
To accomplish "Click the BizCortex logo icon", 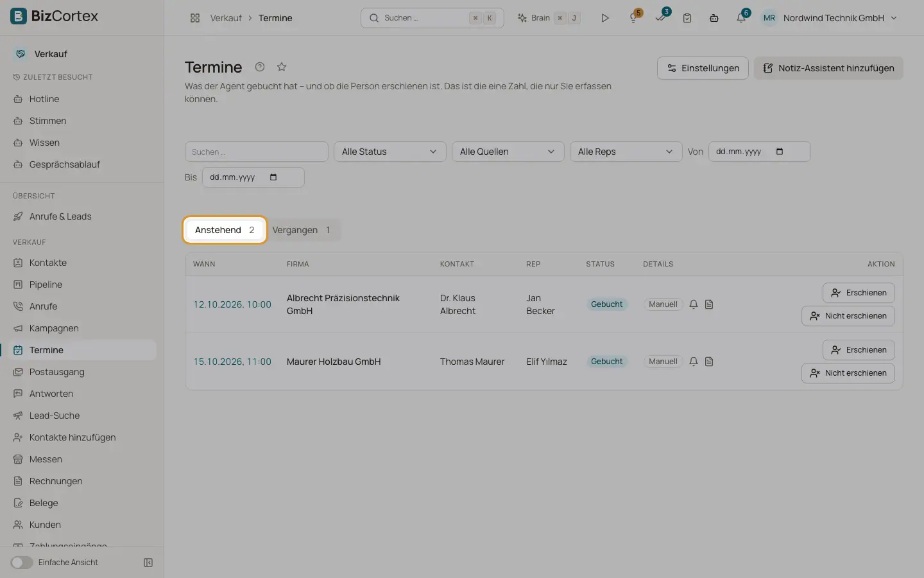I will [x=19, y=16].
